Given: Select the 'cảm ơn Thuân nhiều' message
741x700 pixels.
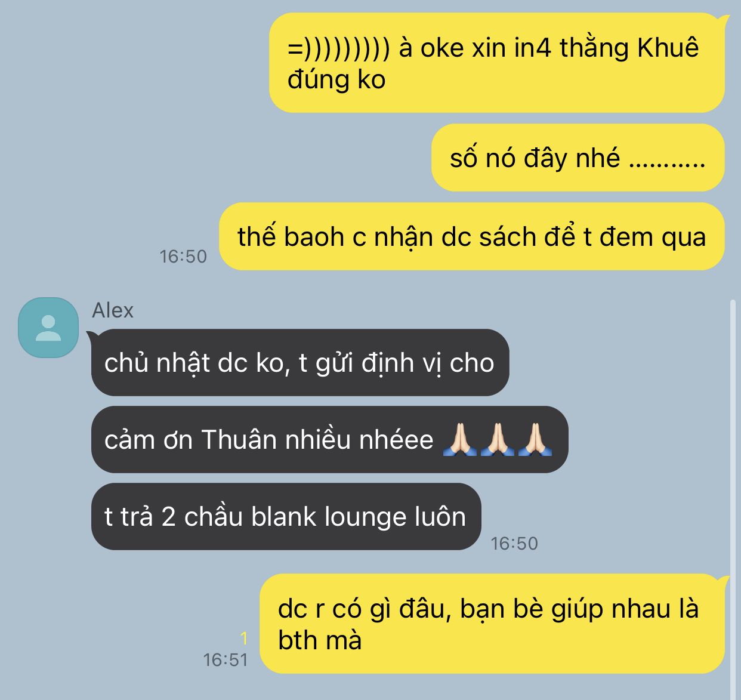Looking at the screenshot, I should (329, 439).
